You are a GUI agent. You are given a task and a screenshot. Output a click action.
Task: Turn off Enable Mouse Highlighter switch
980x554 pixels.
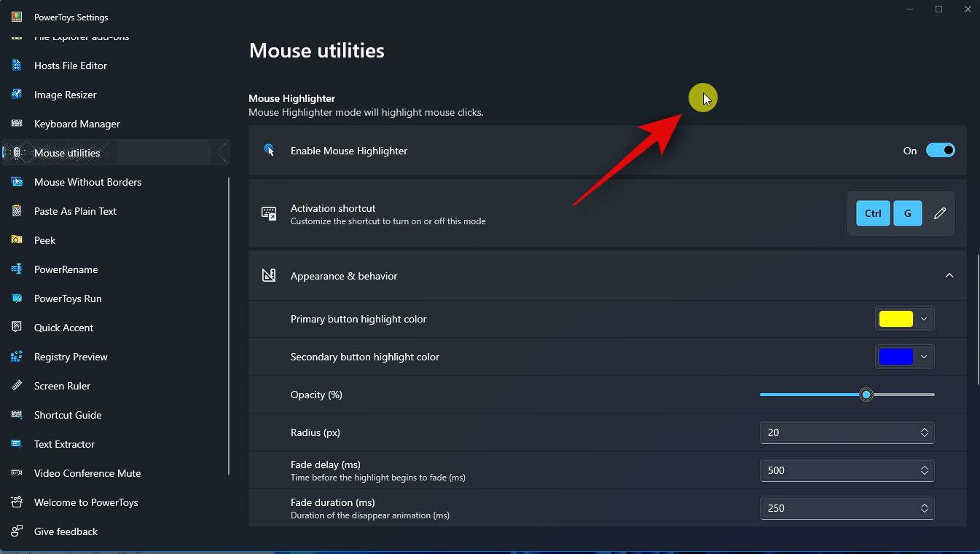[940, 151]
